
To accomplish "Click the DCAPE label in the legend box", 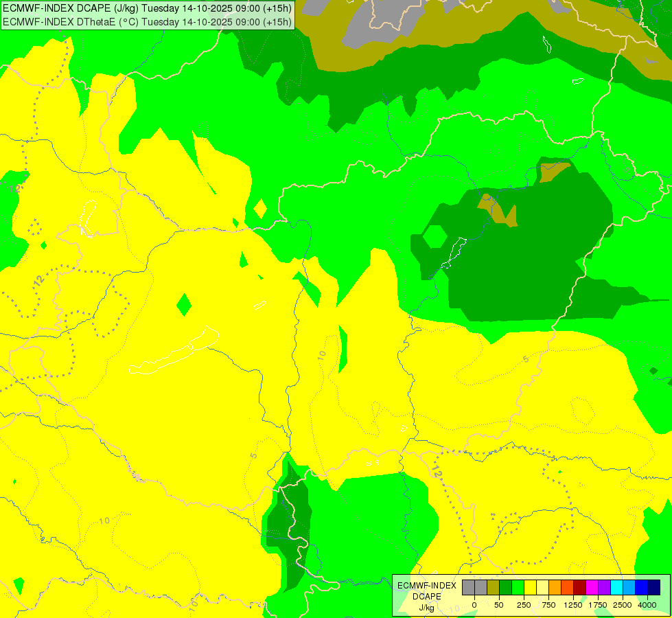I will [x=427, y=597].
